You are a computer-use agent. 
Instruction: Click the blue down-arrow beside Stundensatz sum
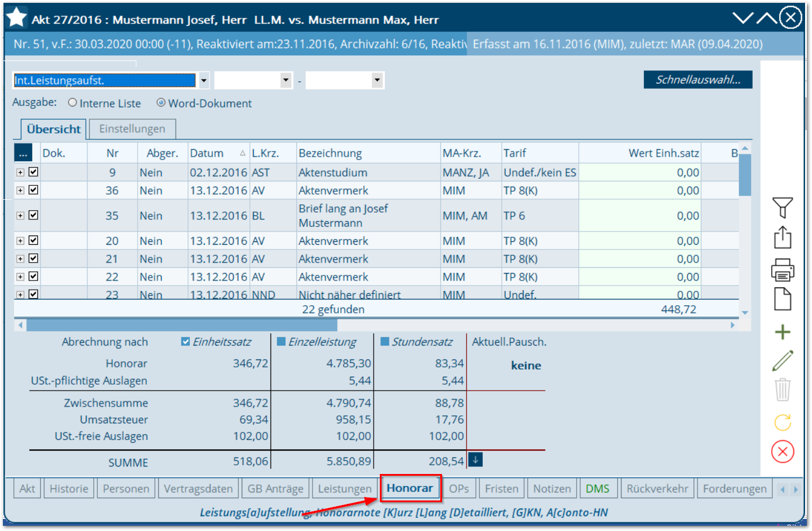tap(475, 460)
